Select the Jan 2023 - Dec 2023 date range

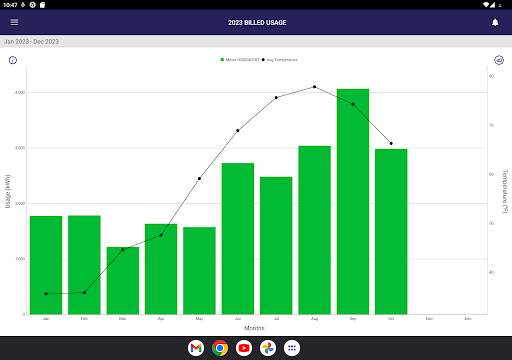coord(31,42)
